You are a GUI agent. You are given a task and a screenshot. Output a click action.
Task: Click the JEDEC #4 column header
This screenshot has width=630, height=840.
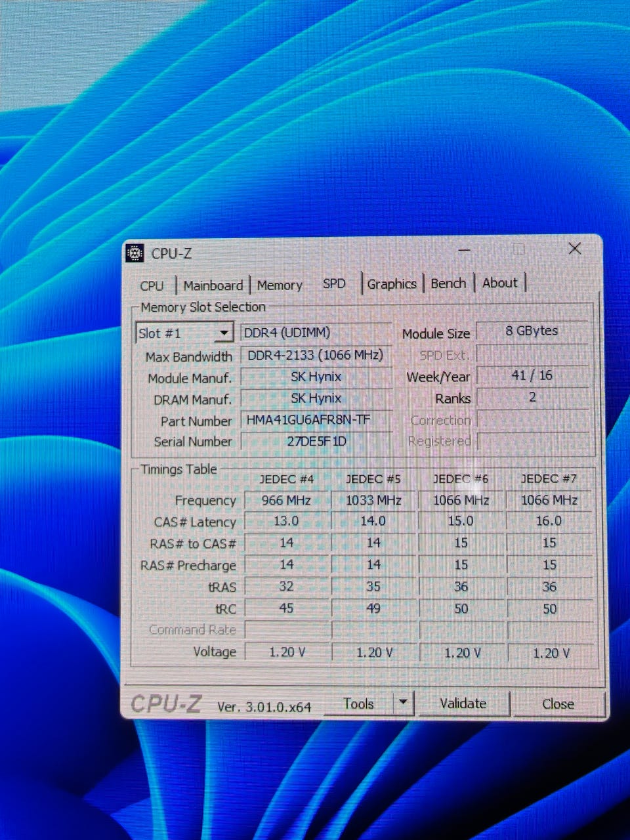[287, 479]
